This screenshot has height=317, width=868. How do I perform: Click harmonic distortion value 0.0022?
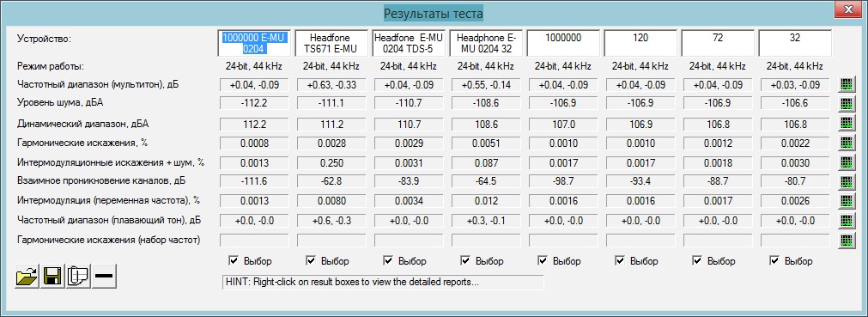point(795,143)
